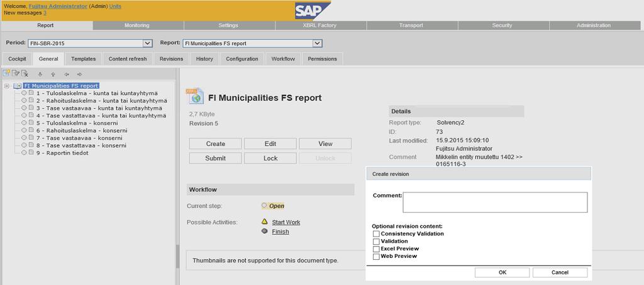Check the Web Preview option

376,256
